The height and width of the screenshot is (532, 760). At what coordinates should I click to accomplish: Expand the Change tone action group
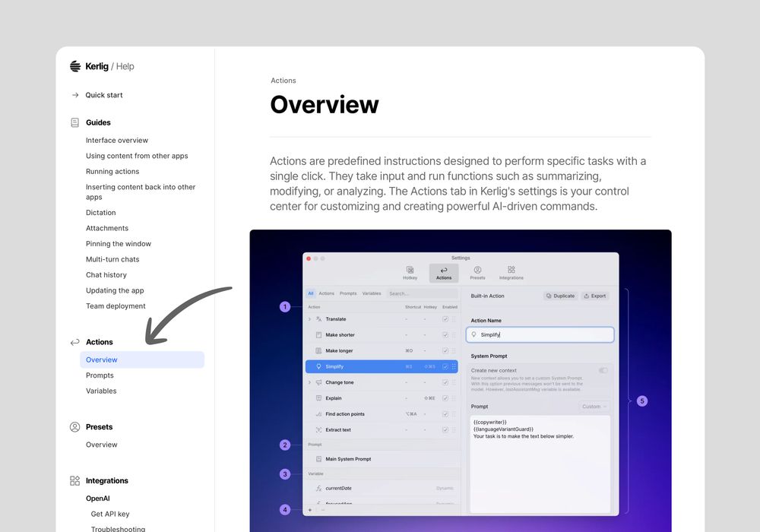tap(310, 382)
